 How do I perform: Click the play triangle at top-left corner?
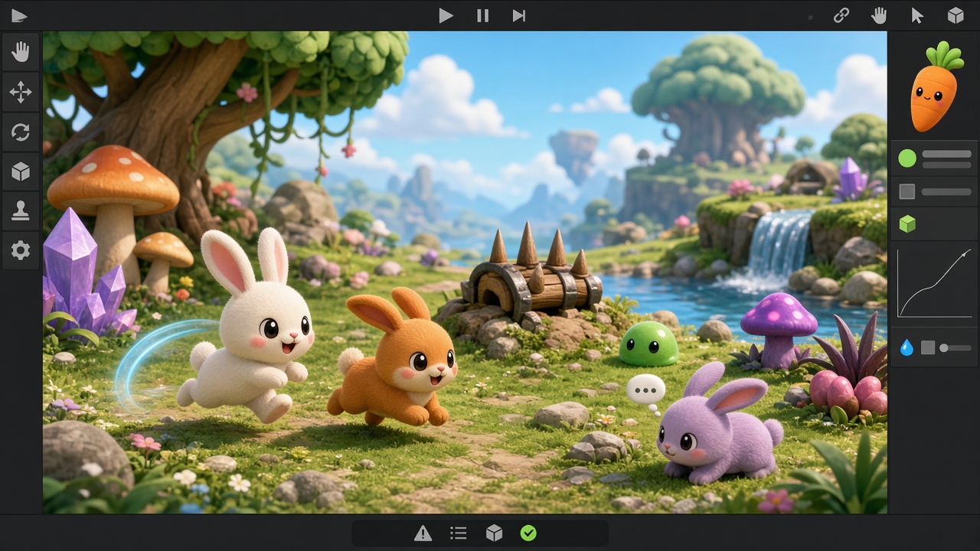pos(19,15)
